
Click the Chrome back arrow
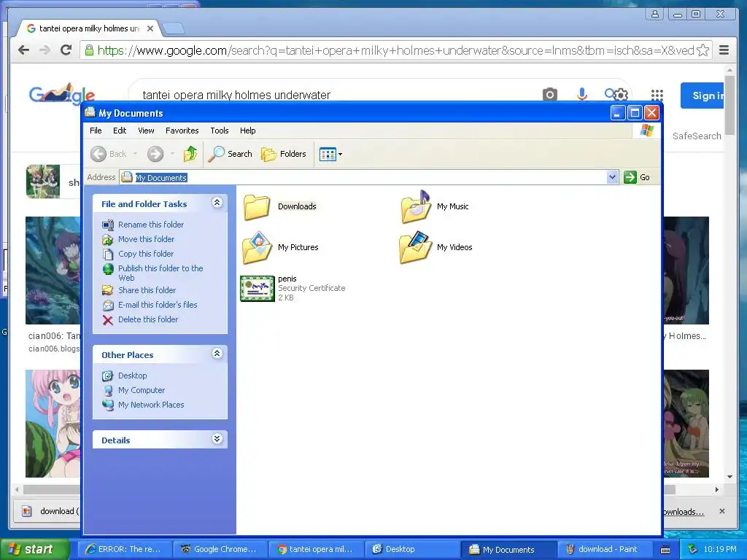(23, 50)
